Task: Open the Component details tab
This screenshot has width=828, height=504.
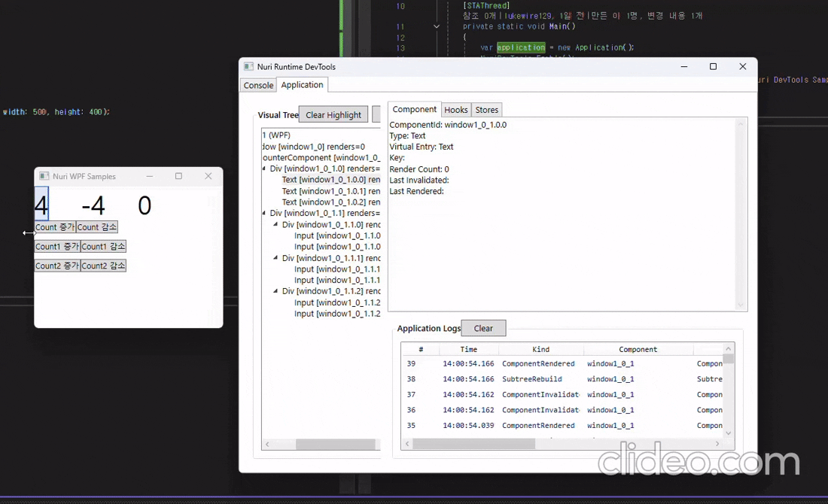Action: 415,109
